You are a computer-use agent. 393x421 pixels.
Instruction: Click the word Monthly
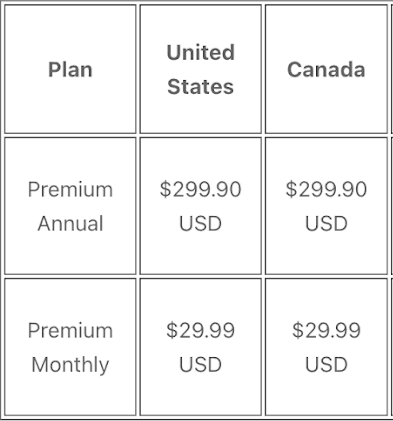point(70,365)
